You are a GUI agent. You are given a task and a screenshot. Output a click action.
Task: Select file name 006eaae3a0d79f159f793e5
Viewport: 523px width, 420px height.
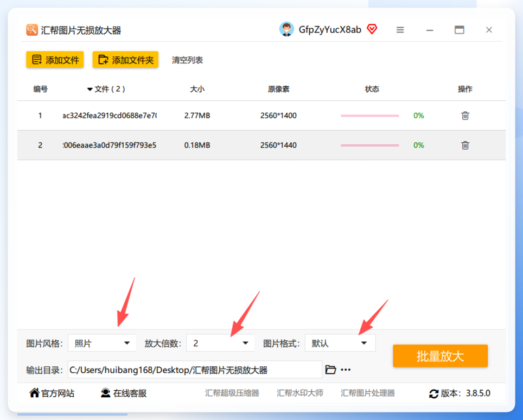(110, 145)
